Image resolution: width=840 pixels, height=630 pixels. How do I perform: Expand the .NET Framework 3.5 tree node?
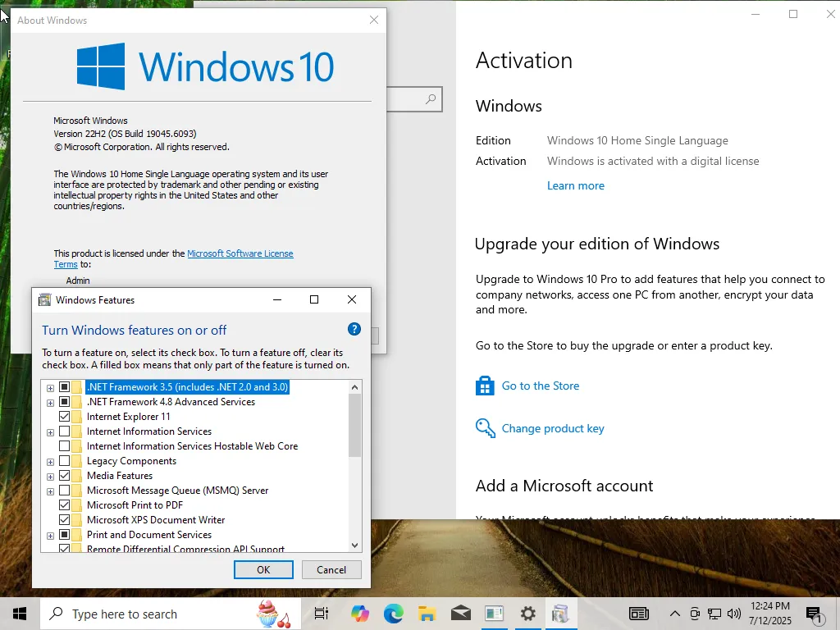click(x=50, y=388)
